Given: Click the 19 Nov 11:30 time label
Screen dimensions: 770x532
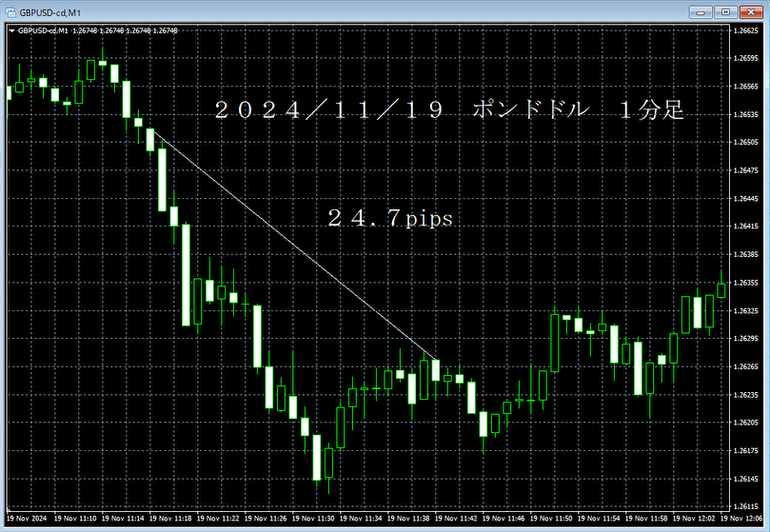Looking at the screenshot, I should (x=313, y=519).
